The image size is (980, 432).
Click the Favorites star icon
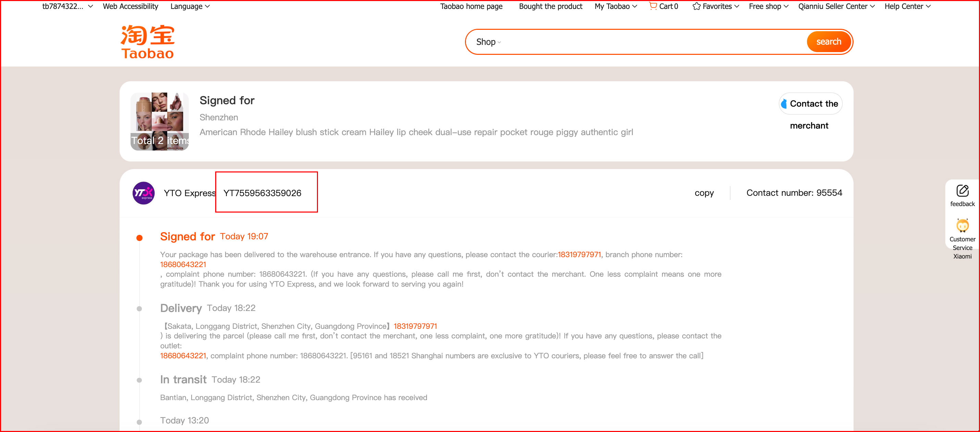696,6
